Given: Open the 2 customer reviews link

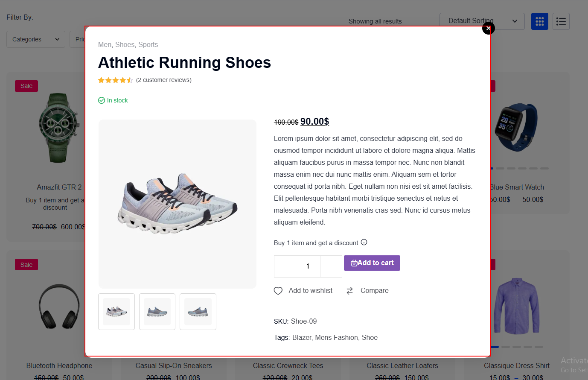Looking at the screenshot, I should pos(164,80).
